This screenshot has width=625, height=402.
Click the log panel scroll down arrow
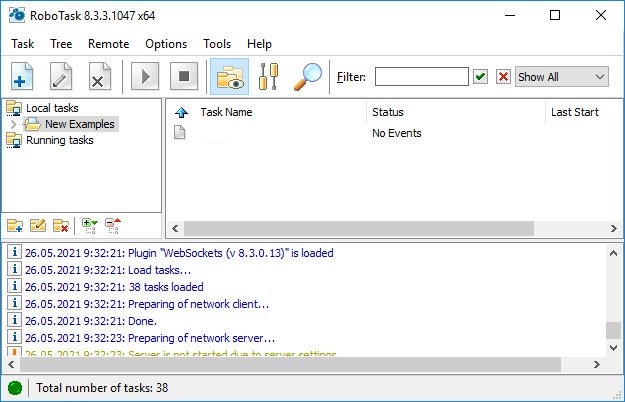pos(613,348)
